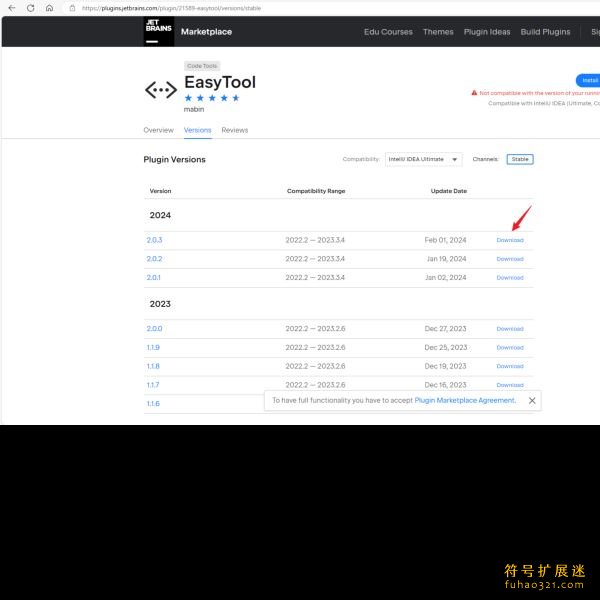Download version 2.0.0 from Dec 27, 2023
This screenshot has height=600, width=600.
tap(510, 329)
